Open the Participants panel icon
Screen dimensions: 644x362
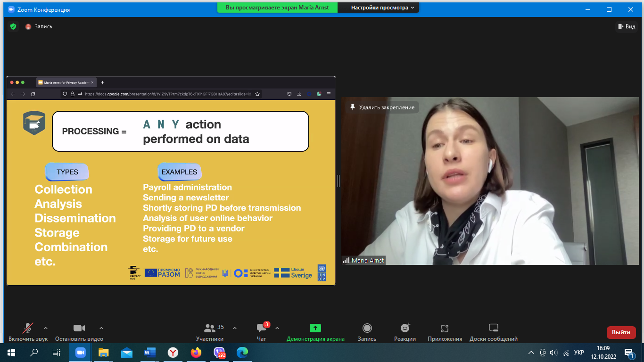click(210, 328)
